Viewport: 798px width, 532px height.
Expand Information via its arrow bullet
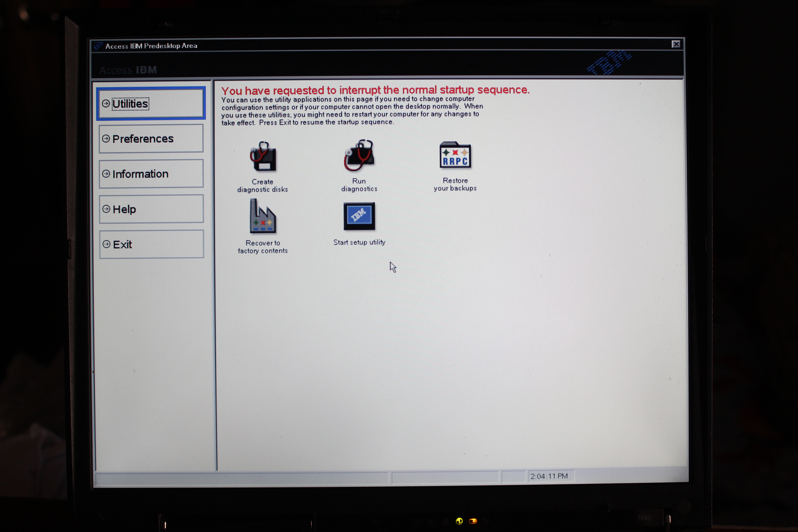pos(106,174)
